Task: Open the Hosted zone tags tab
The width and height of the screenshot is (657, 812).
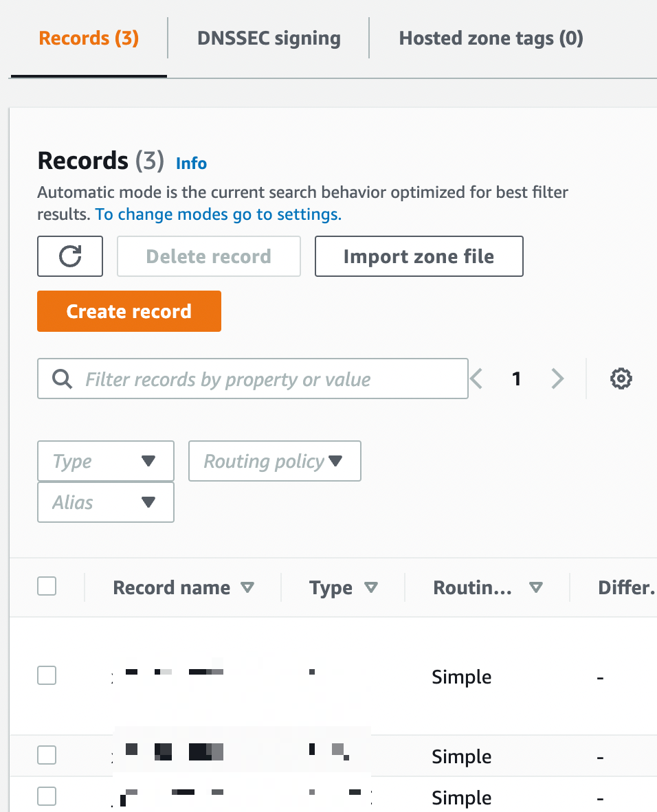Action: (x=491, y=38)
